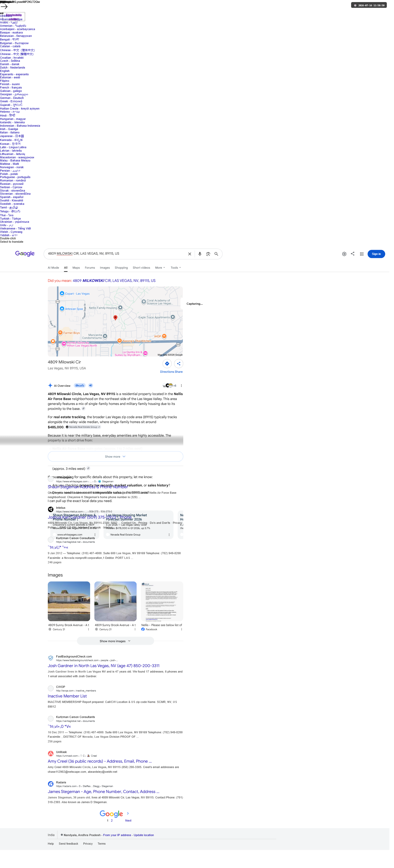Open the Amy Creel public records result
Screen dimensions: 394x868
(101, 770)
